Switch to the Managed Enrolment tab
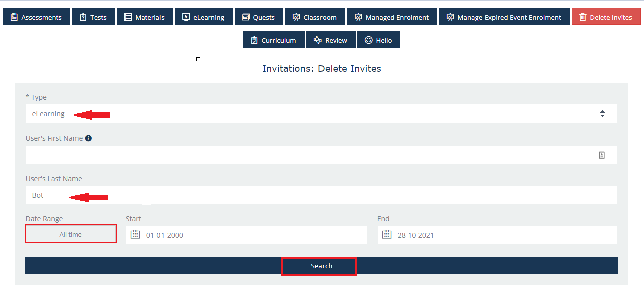 392,17
